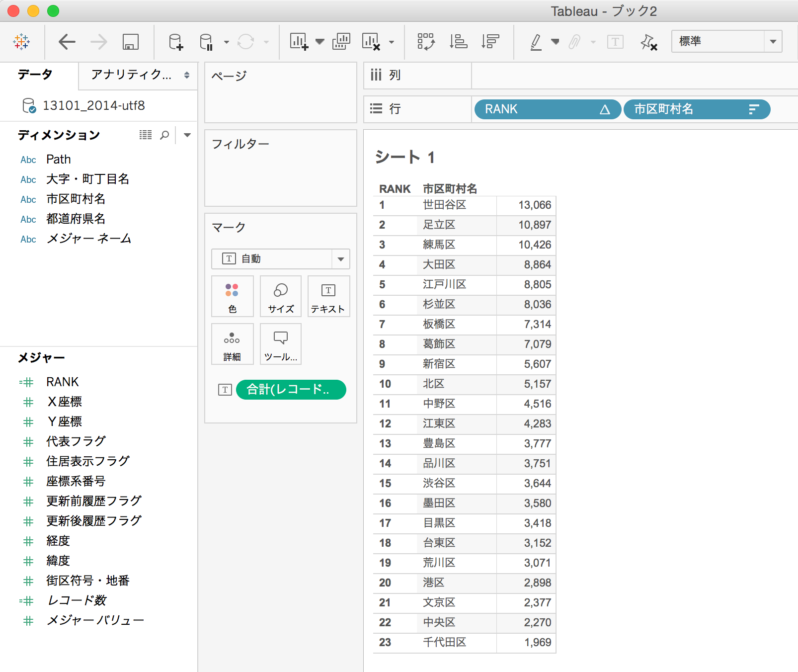The image size is (798, 672).
Task: Click the Tableau start page logo icon
Action: (21, 42)
